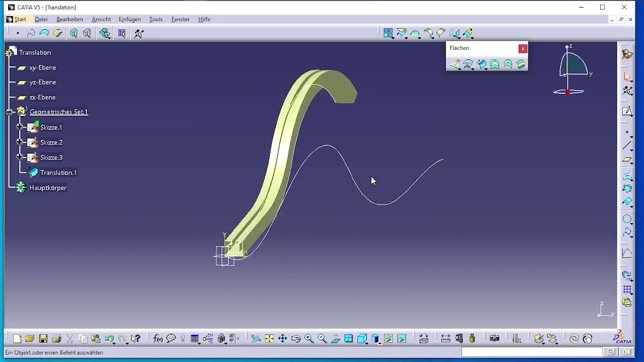Screen dimensions: 644x362
Task: Click the Measure Between icon
Action: [x=446, y=339]
